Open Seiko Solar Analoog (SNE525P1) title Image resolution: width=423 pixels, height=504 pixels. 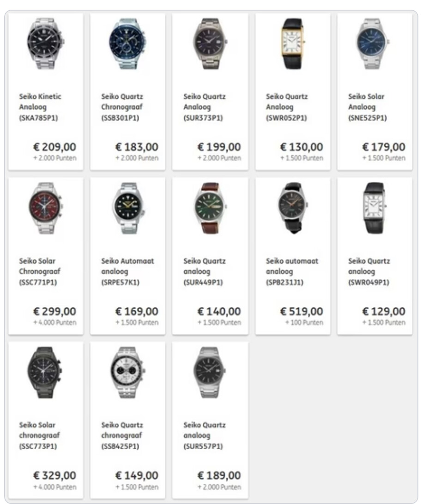click(367, 107)
